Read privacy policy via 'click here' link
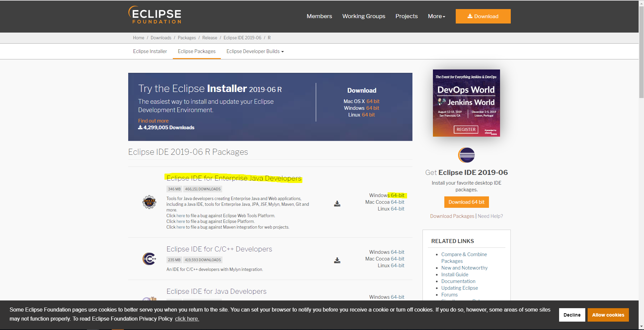This screenshot has width=644, height=330. 187,319
